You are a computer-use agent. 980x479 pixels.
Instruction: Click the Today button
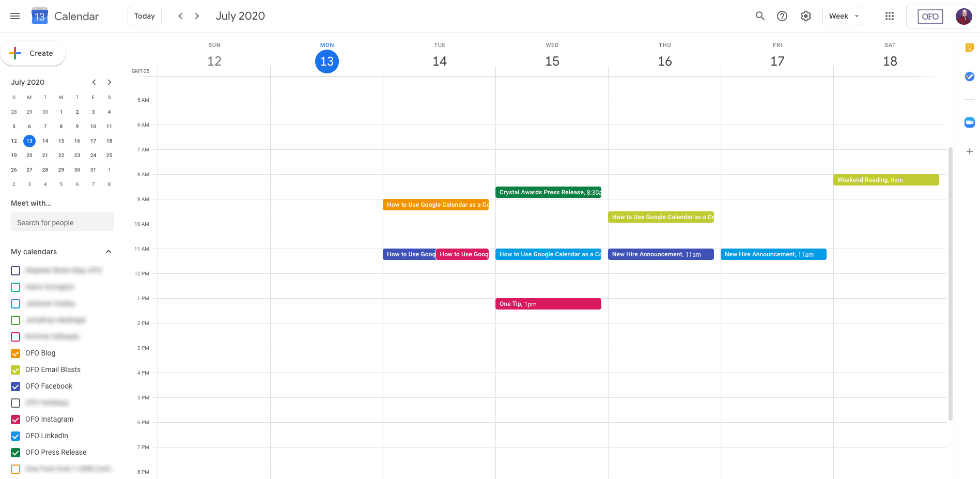click(x=145, y=16)
